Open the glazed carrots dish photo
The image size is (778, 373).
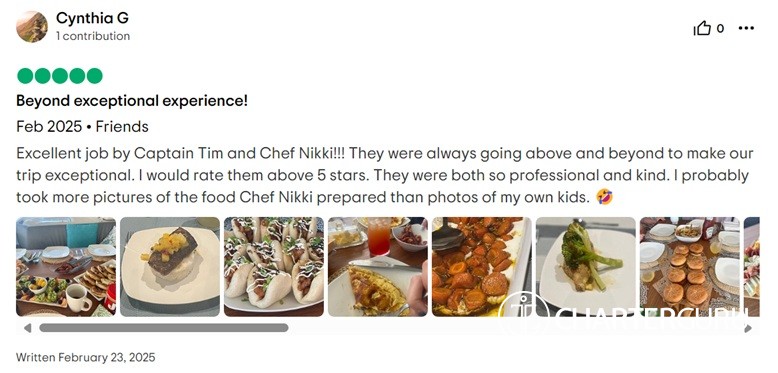pos(482,267)
